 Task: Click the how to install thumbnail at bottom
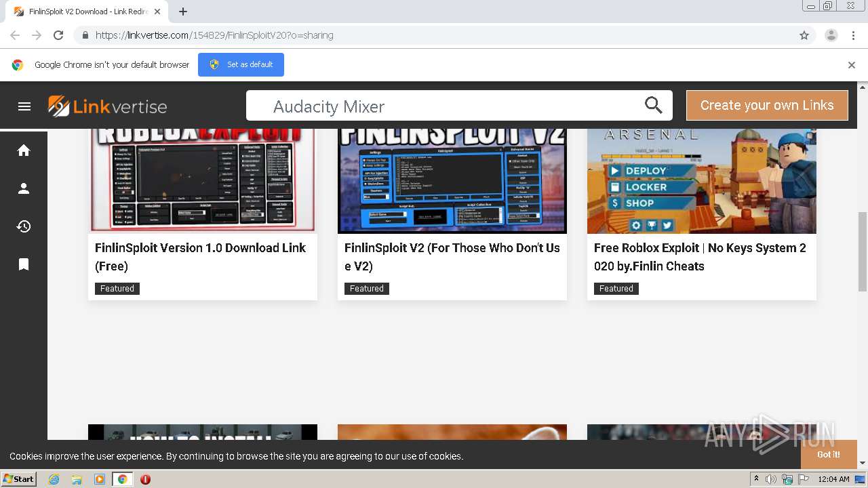point(203,432)
